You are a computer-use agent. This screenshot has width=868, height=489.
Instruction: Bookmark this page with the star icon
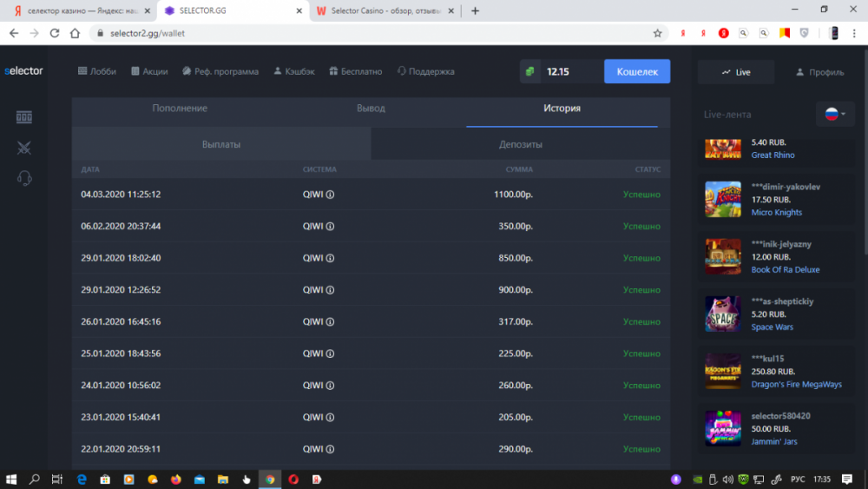657,33
